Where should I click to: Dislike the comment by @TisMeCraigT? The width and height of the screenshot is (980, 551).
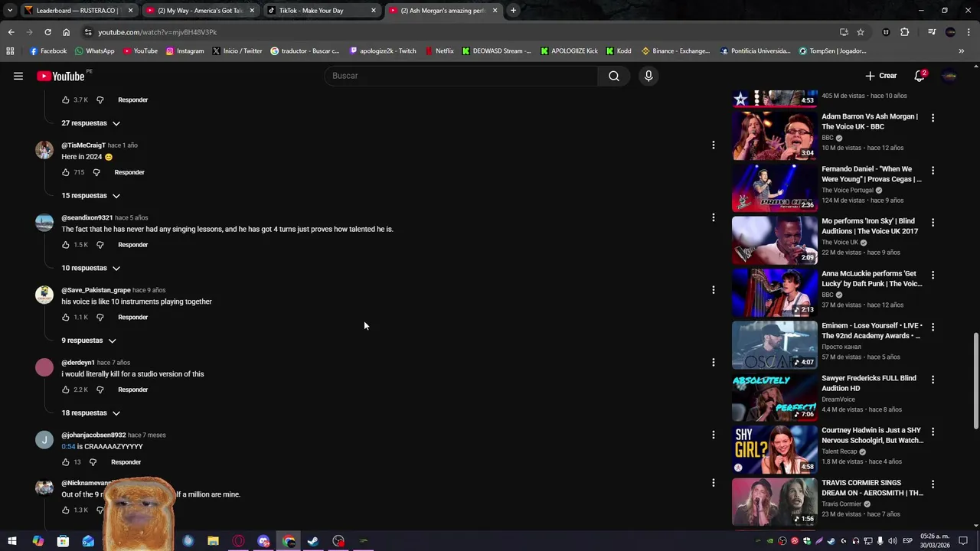(x=96, y=172)
